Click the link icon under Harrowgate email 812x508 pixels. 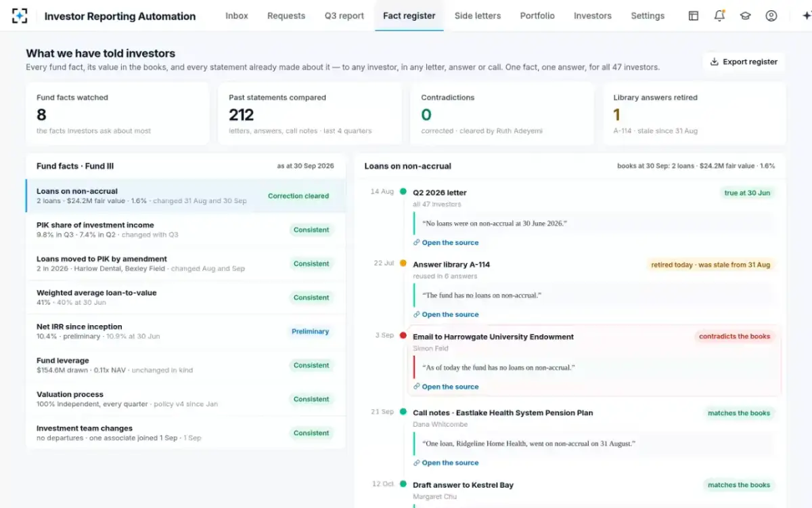(x=416, y=387)
